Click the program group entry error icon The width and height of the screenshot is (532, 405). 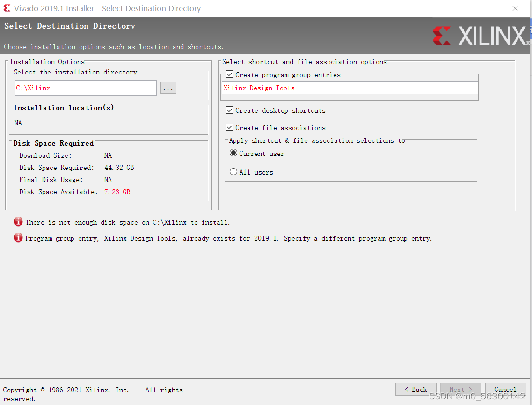pyautogui.click(x=18, y=238)
